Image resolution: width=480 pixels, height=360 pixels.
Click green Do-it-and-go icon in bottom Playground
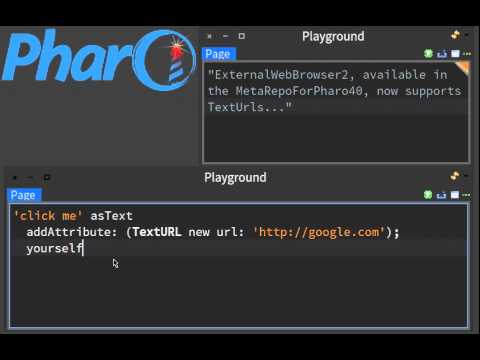428,195
